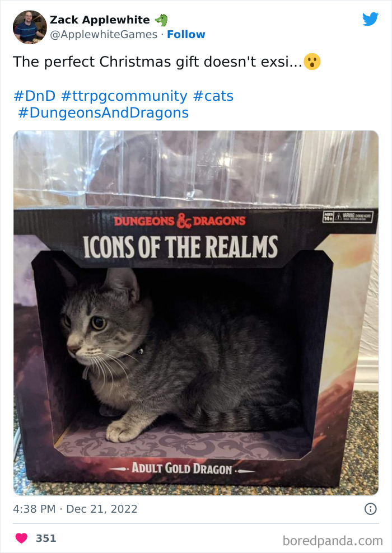Screen dimensions: 392x553
Task: Open the #DnD hashtag
Action: coord(35,96)
